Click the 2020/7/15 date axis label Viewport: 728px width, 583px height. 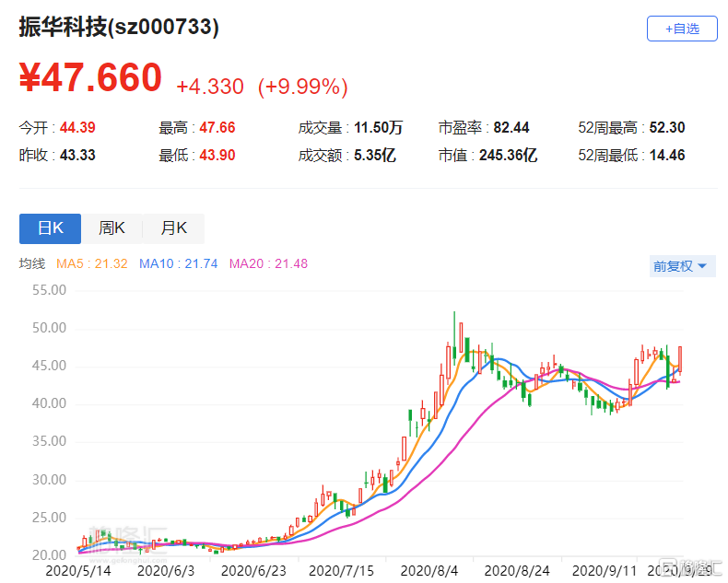341,570
